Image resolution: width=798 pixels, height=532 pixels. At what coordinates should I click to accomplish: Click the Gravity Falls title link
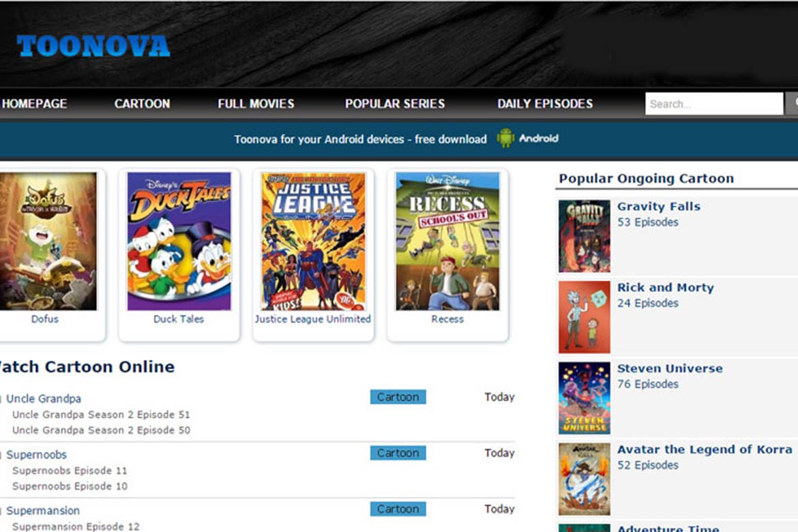[659, 207]
